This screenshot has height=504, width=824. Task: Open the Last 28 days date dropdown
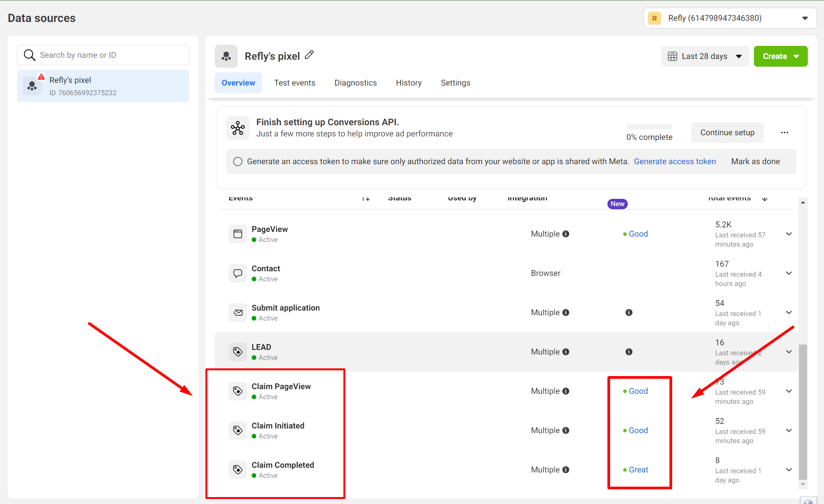(705, 56)
